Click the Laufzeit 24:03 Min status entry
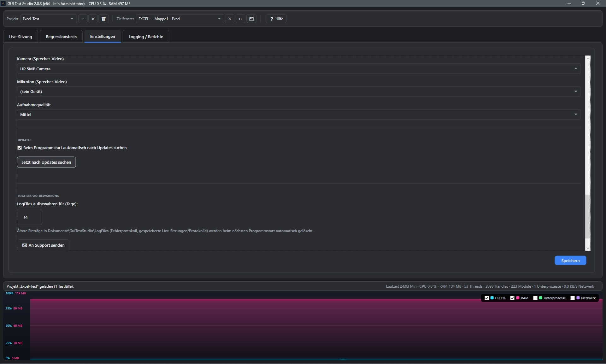Viewport: 606px width, 364px height. coord(401,286)
